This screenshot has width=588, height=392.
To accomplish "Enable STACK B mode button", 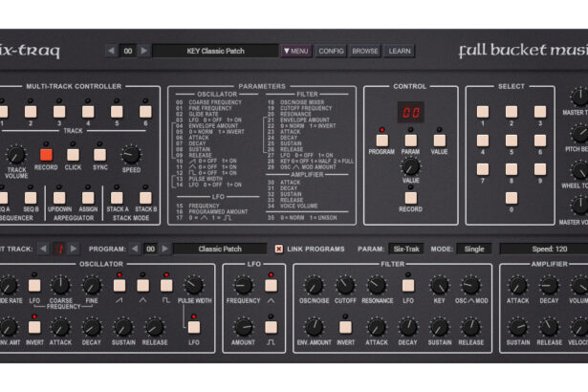I will 145,198.
